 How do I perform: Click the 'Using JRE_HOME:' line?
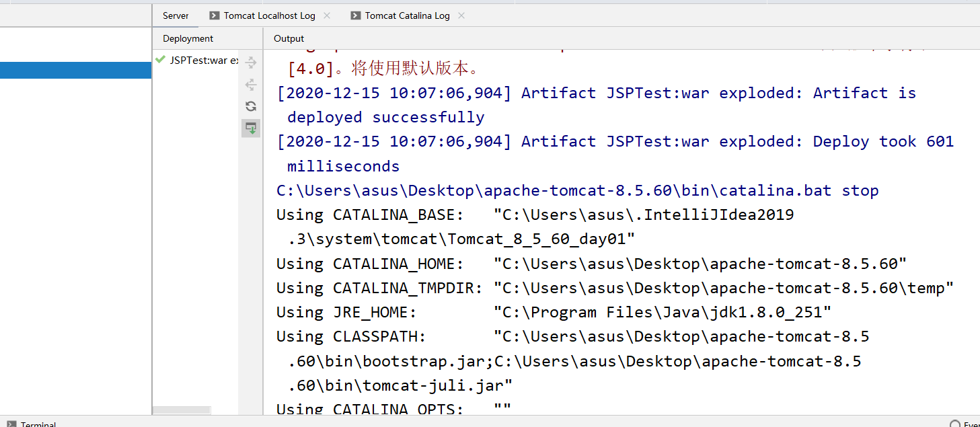[x=554, y=312]
